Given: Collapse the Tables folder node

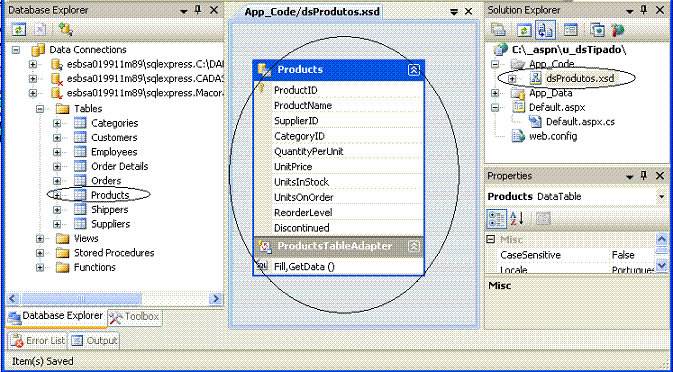Looking at the screenshot, I should coord(40,109).
